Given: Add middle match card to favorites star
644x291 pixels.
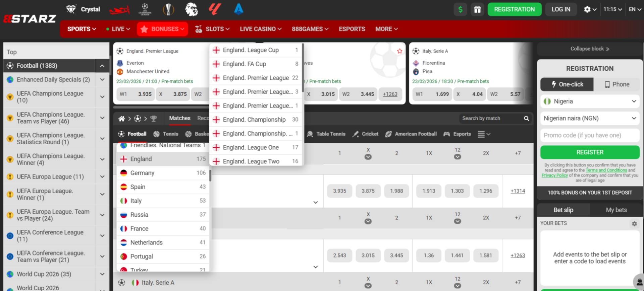Looking at the screenshot, I should coord(399,51).
